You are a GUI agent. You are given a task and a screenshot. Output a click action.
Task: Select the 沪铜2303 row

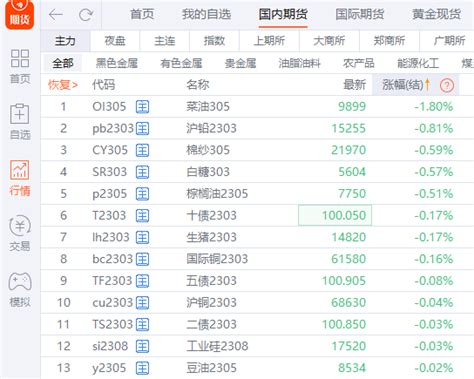[x=257, y=303]
